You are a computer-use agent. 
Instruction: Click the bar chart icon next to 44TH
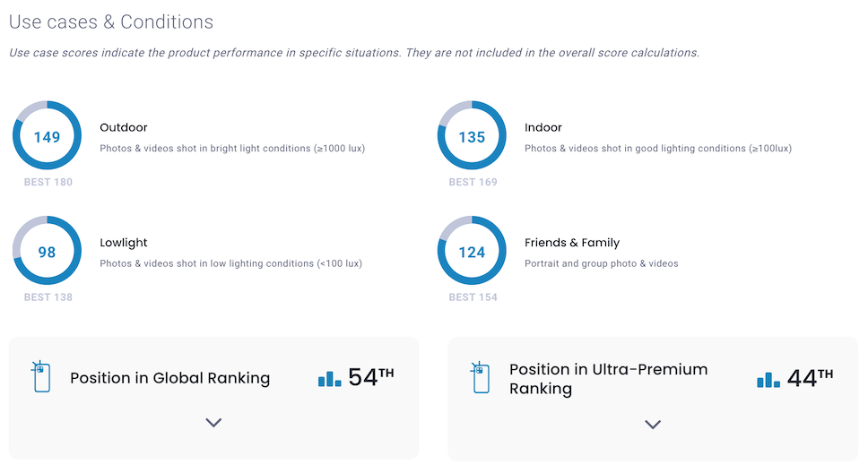768,378
